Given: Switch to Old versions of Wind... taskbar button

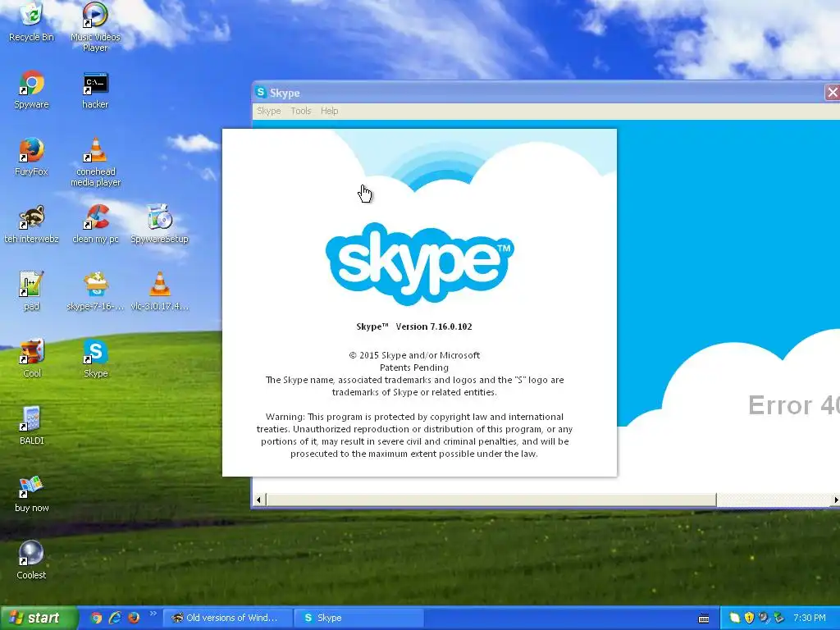Looking at the screenshot, I should [x=226, y=618].
